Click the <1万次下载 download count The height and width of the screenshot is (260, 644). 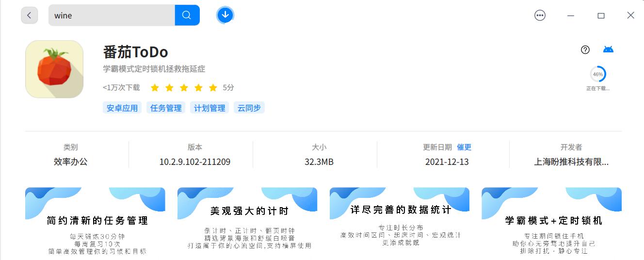tap(121, 88)
